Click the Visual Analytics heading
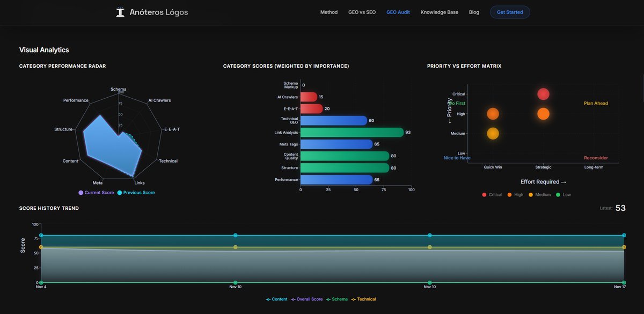The image size is (644, 314). pyautogui.click(x=44, y=50)
